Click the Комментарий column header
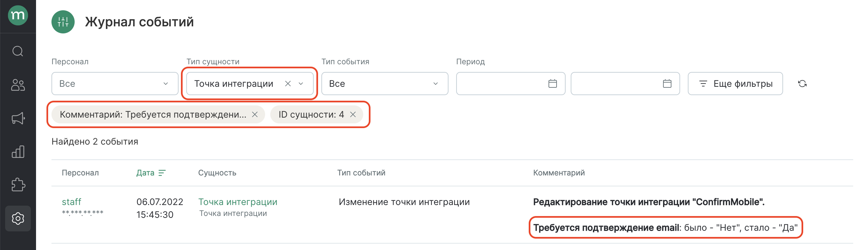The image size is (868, 250). (x=559, y=173)
